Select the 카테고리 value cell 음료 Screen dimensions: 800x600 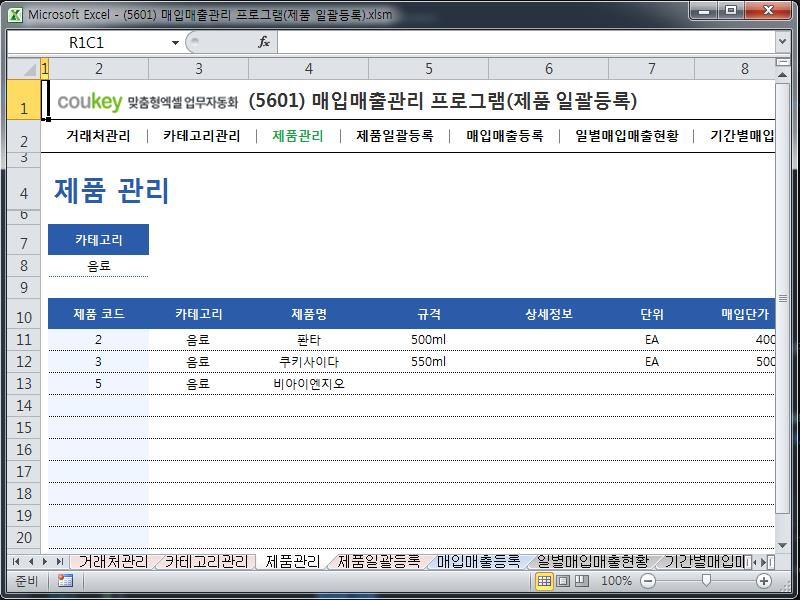tap(98, 266)
